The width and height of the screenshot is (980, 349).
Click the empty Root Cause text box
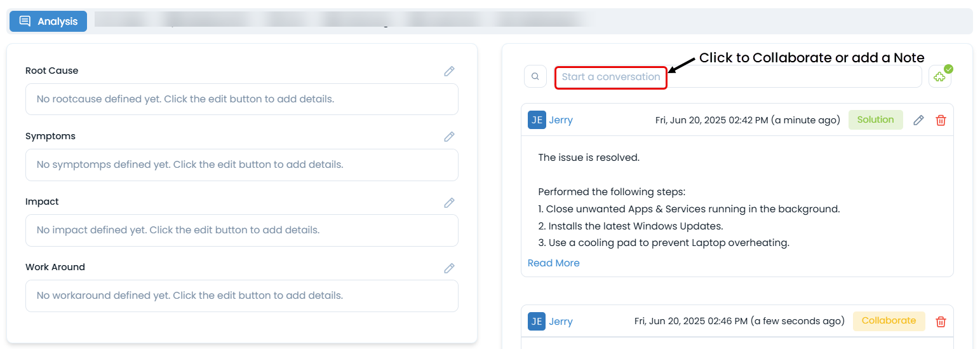coord(241,99)
